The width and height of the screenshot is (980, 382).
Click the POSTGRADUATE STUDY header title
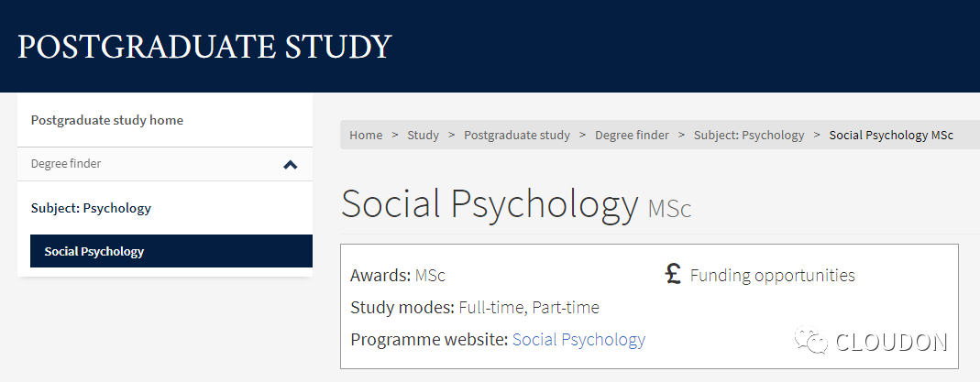point(205,47)
